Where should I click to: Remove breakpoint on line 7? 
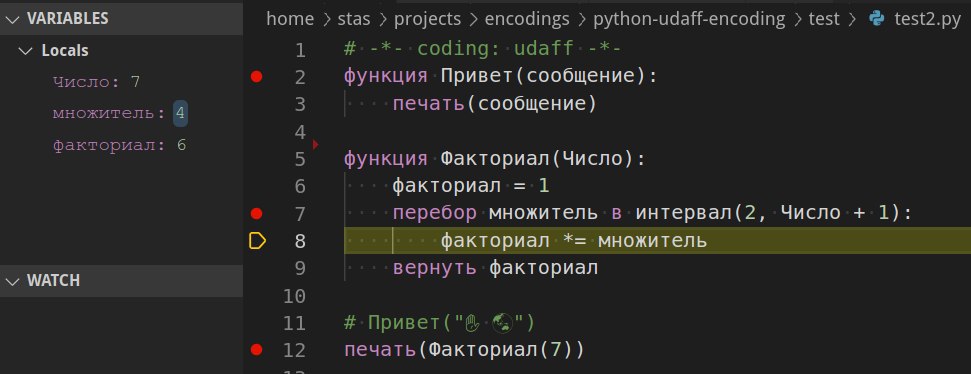coord(256,214)
